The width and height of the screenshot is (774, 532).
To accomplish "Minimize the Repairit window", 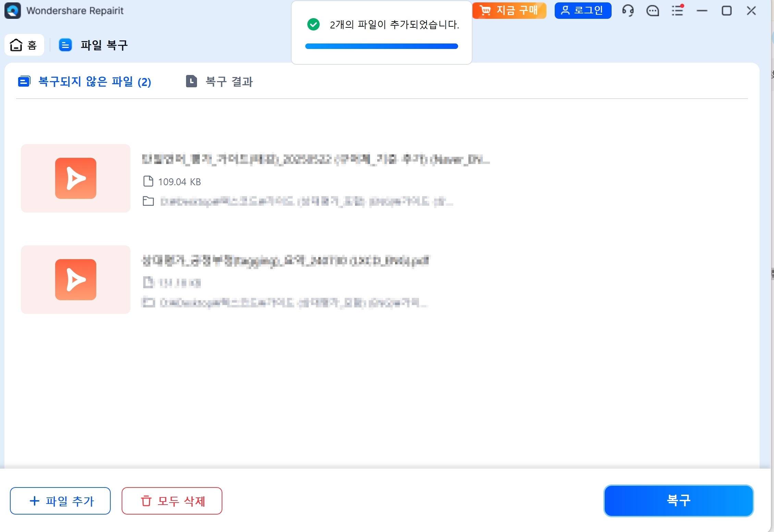I will click(x=702, y=11).
